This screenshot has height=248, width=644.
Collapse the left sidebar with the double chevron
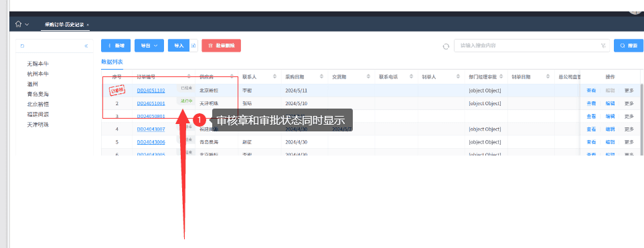tap(86, 46)
